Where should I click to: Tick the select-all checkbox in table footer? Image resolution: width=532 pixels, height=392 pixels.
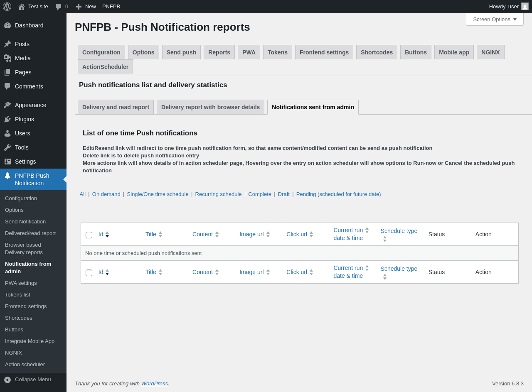pos(89,273)
